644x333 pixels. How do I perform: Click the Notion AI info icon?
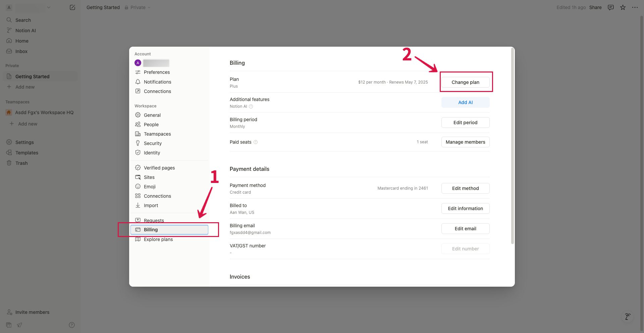pos(251,106)
